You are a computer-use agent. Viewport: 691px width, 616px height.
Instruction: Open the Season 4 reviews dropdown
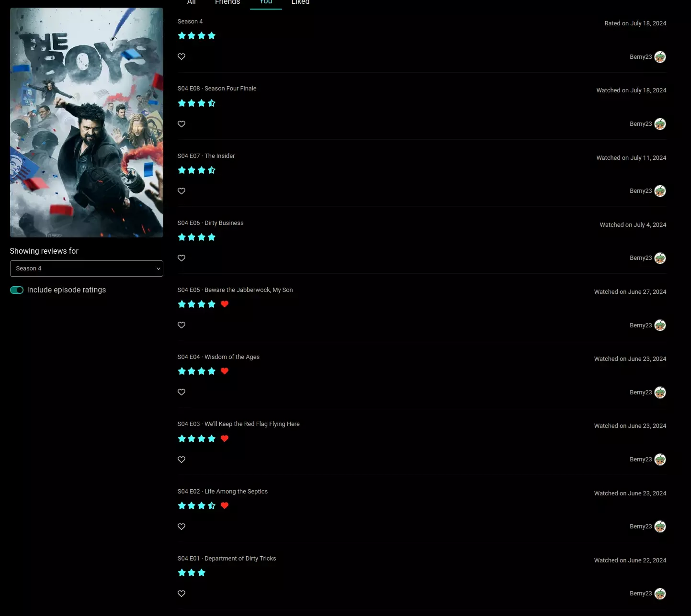pos(87,269)
